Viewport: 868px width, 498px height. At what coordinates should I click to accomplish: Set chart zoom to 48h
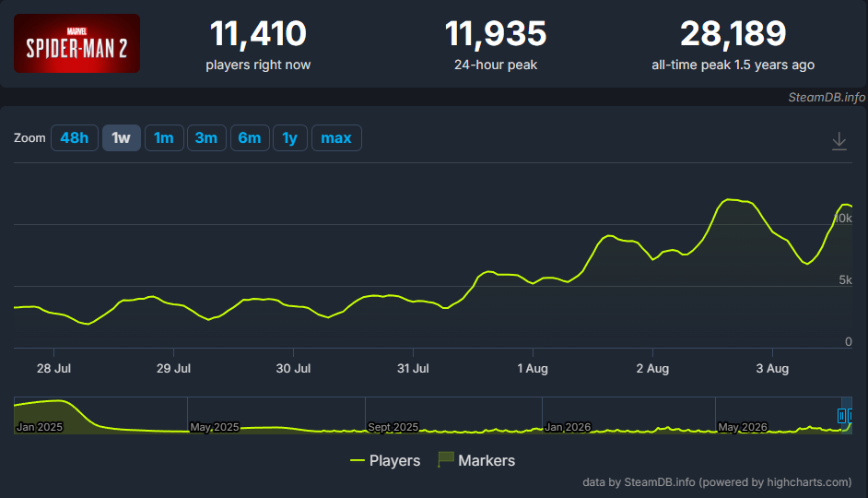tap(75, 138)
